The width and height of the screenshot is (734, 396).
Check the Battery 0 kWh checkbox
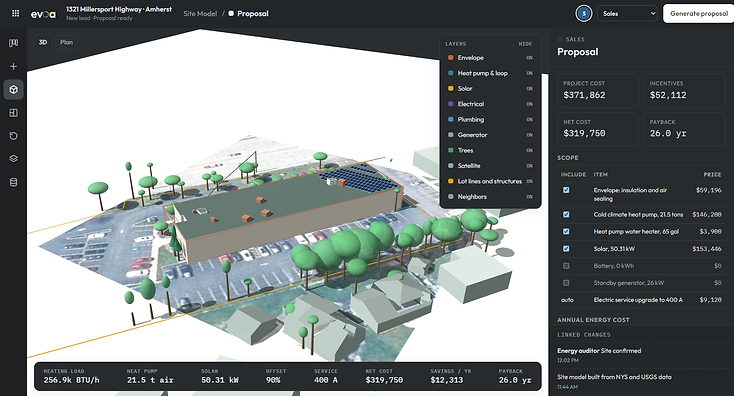[x=566, y=266]
